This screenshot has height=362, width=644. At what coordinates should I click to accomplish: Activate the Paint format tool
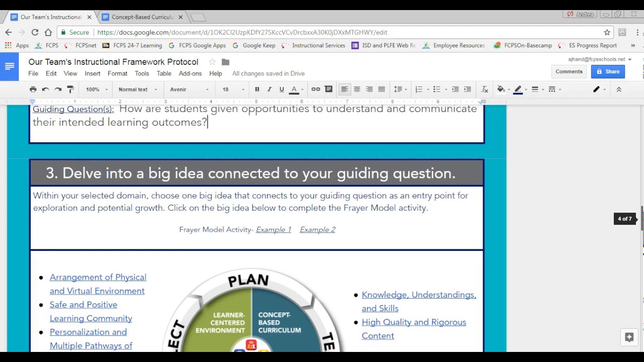(70, 89)
